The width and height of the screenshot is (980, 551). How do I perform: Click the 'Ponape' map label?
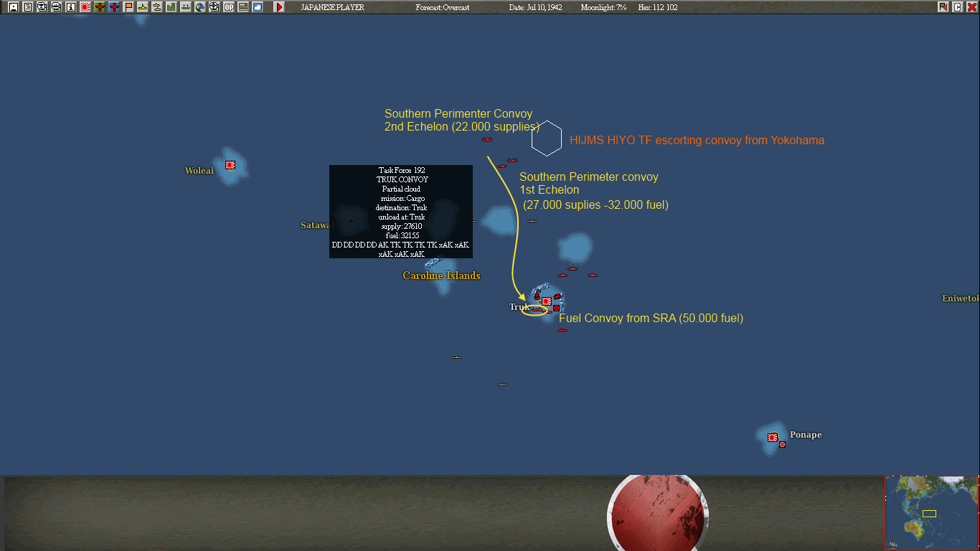coord(806,435)
